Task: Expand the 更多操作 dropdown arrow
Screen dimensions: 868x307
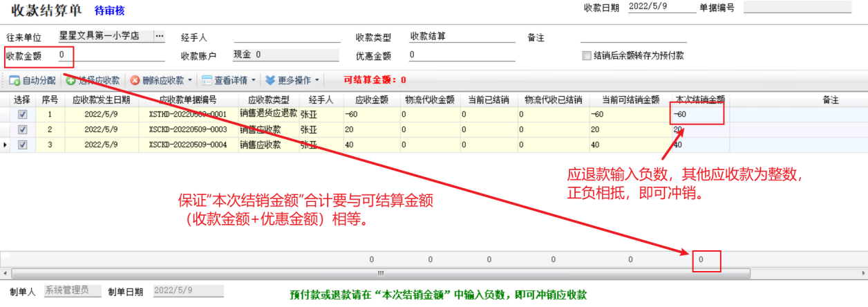Action: 317,80
